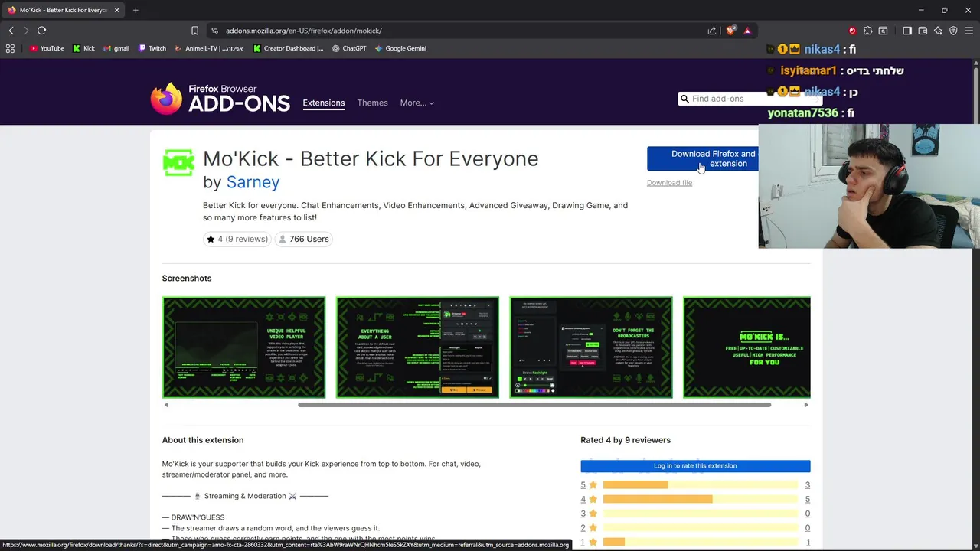Open gmail bookmark

coord(116,48)
